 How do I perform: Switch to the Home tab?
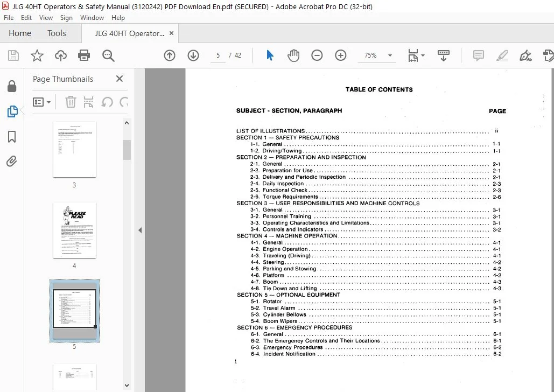click(x=20, y=33)
